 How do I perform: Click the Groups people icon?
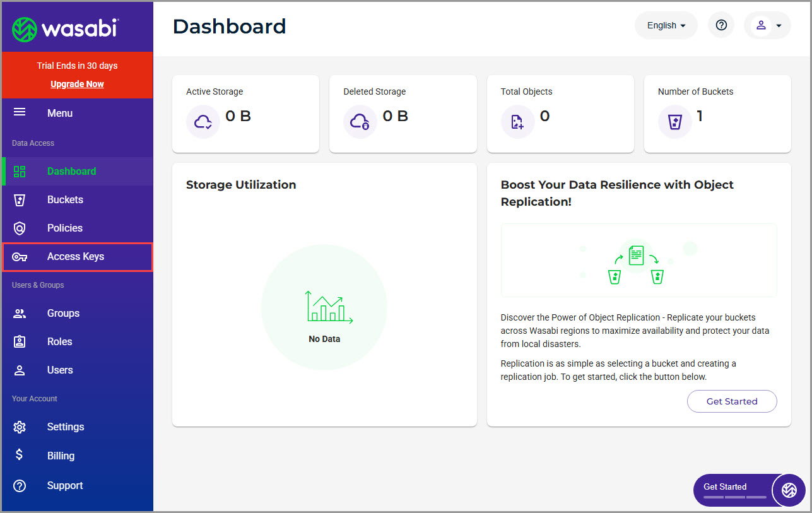point(20,314)
